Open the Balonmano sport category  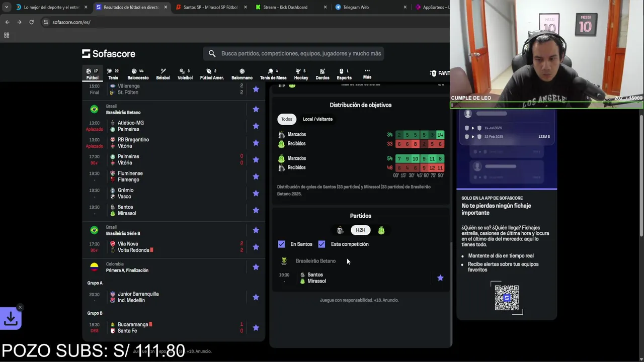(x=242, y=74)
